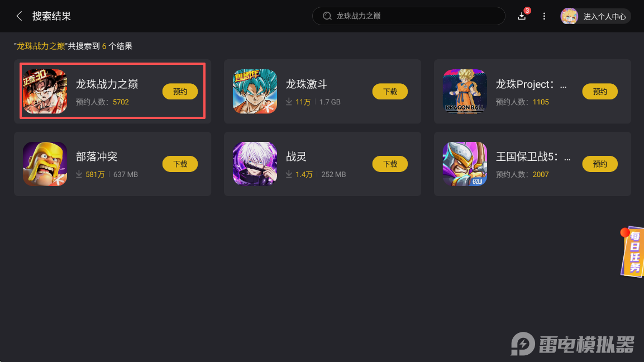Open 龙珠激斗 game icon

255,91
